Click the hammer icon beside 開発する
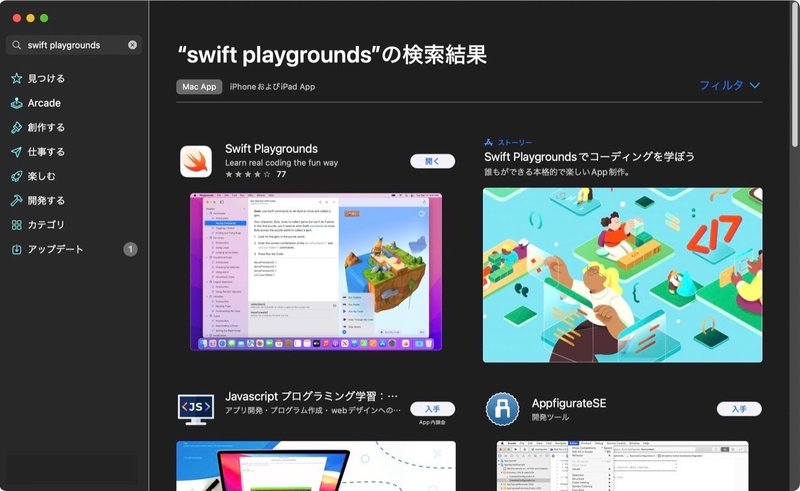This screenshot has width=800, height=491. pyautogui.click(x=17, y=200)
